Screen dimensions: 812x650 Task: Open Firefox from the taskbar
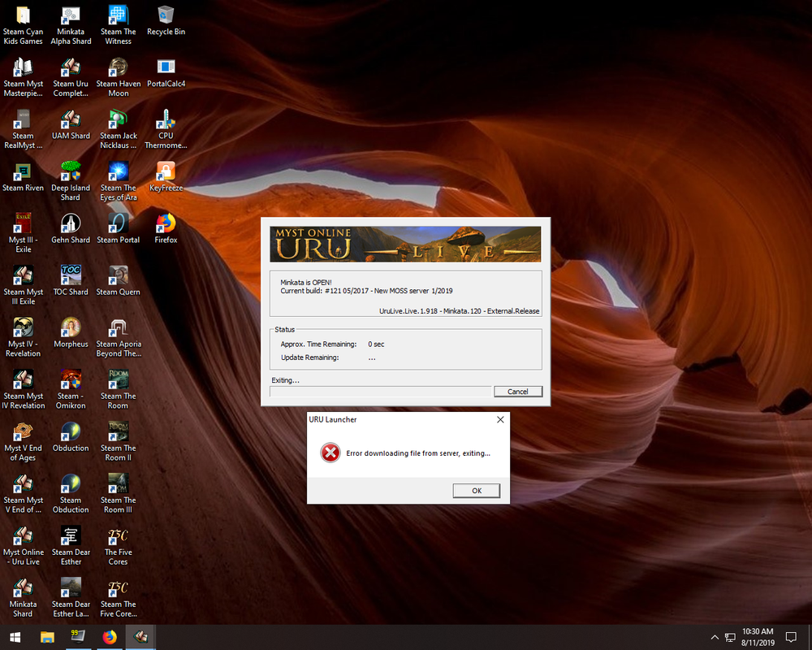[110, 637]
